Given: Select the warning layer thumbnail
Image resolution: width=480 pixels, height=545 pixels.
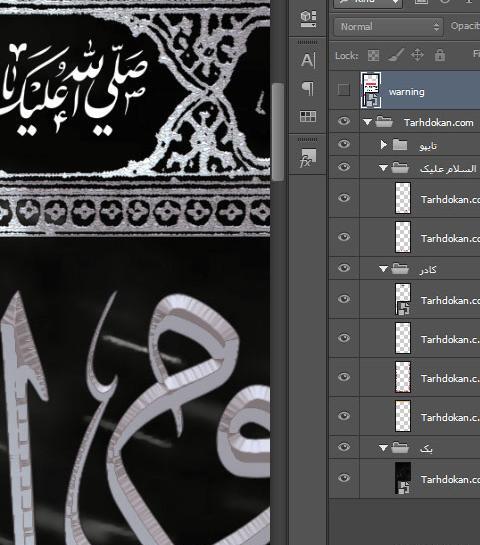Looking at the screenshot, I should [371, 90].
